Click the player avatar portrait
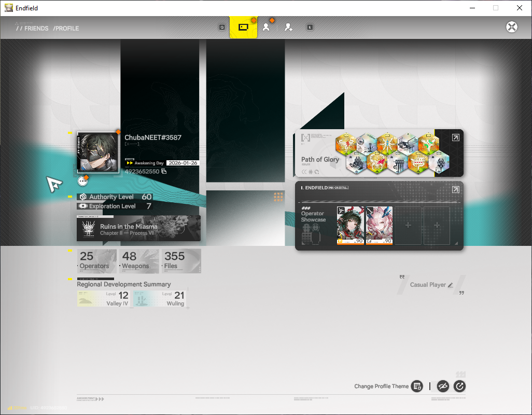The image size is (532, 415). coord(98,153)
